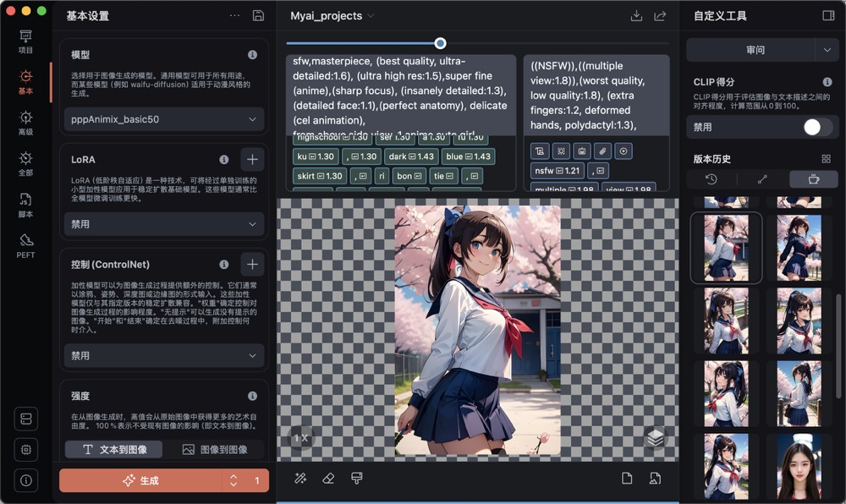Switch to the Advanced sidebar tab

point(25,123)
